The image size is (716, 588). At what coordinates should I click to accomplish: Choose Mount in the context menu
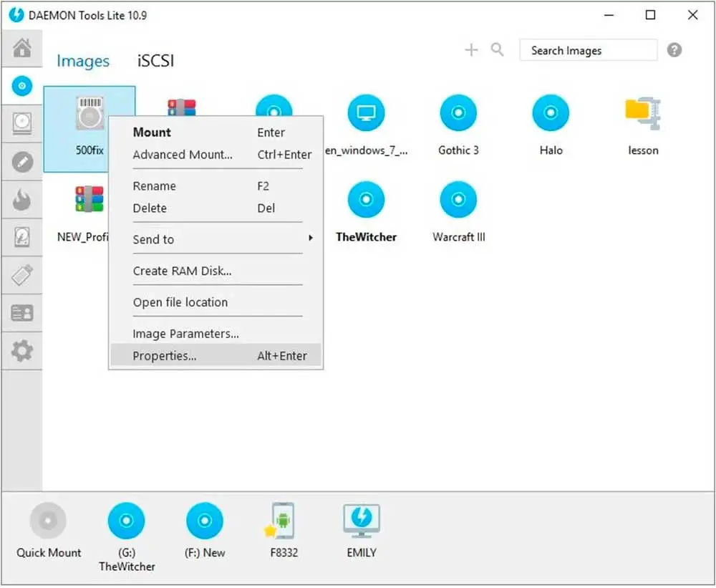pos(216,132)
